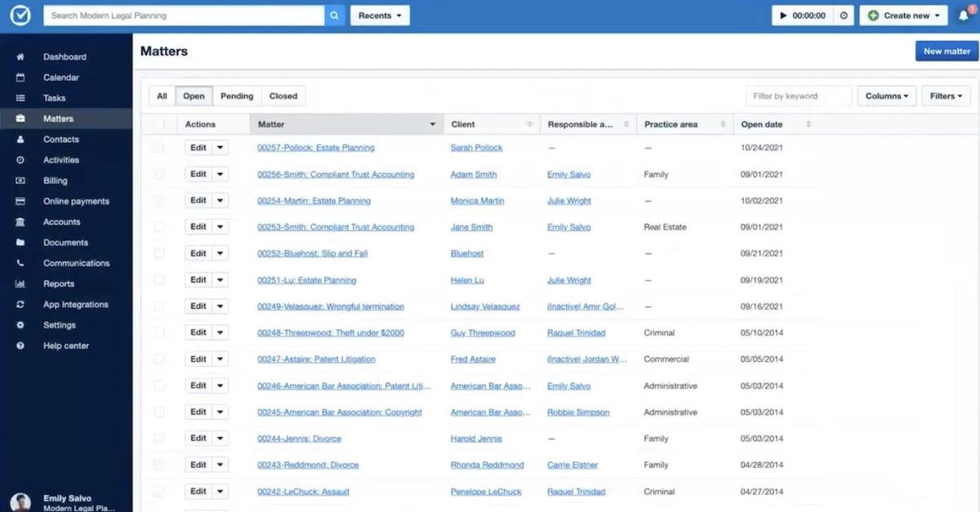This screenshot has width=980, height=512.
Task: Open the notifications bell icon
Action: coord(964,16)
